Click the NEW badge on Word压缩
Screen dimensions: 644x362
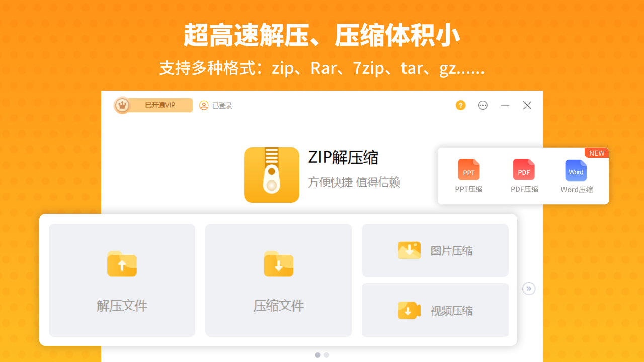pos(596,153)
